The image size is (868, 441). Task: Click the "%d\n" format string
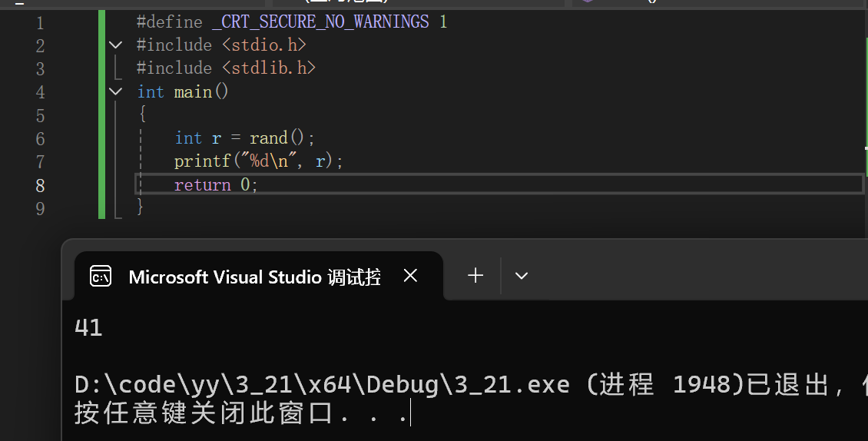[270, 161]
